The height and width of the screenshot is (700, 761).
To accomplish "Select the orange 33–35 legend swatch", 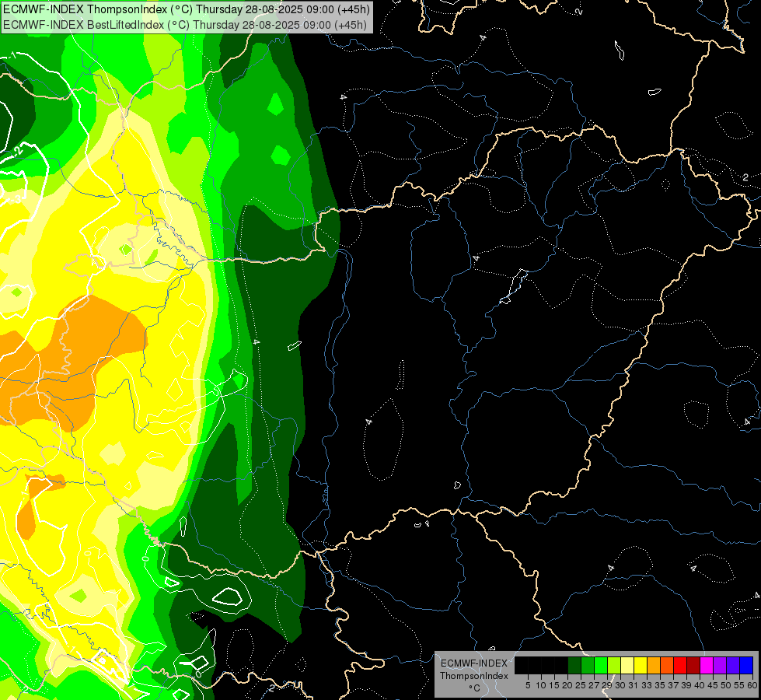I will pos(654,665).
